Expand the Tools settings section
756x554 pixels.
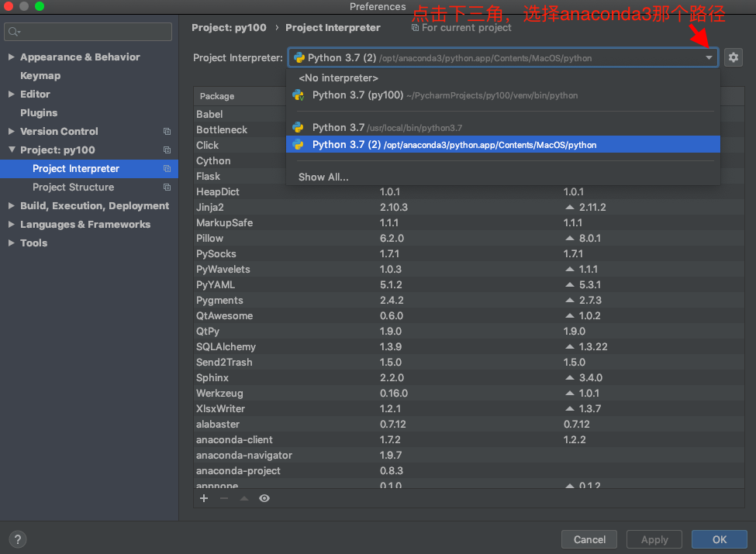click(11, 243)
